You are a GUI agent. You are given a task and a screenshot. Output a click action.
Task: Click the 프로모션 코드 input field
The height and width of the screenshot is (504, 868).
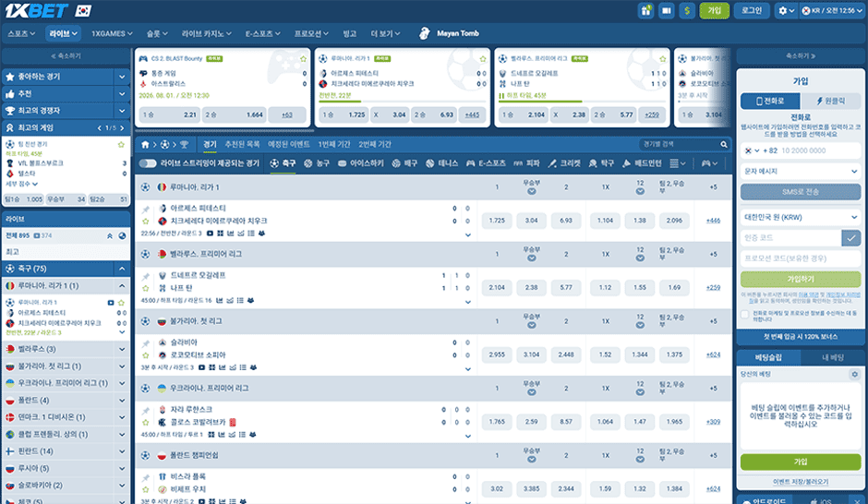point(801,258)
